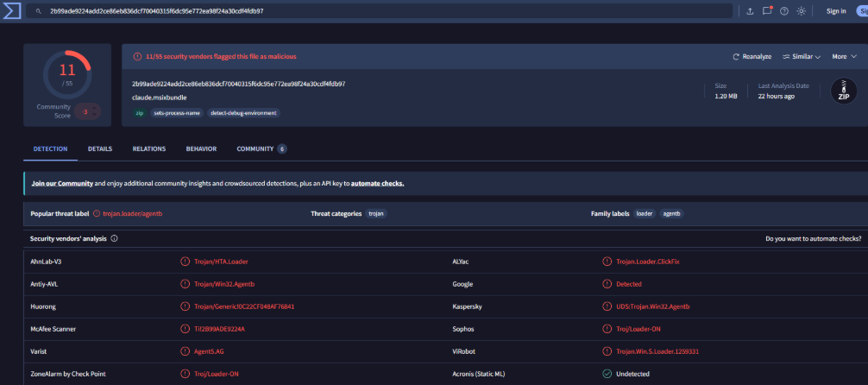Click the Reanalyze refresh icon

736,56
